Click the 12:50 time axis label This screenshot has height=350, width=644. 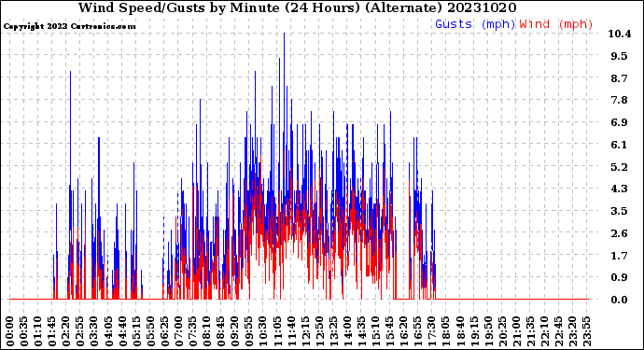319,330
